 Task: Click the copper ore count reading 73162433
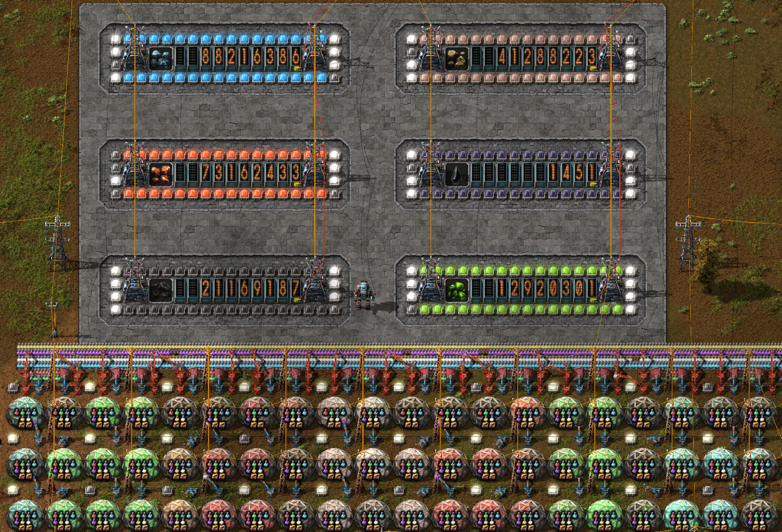click(x=251, y=174)
